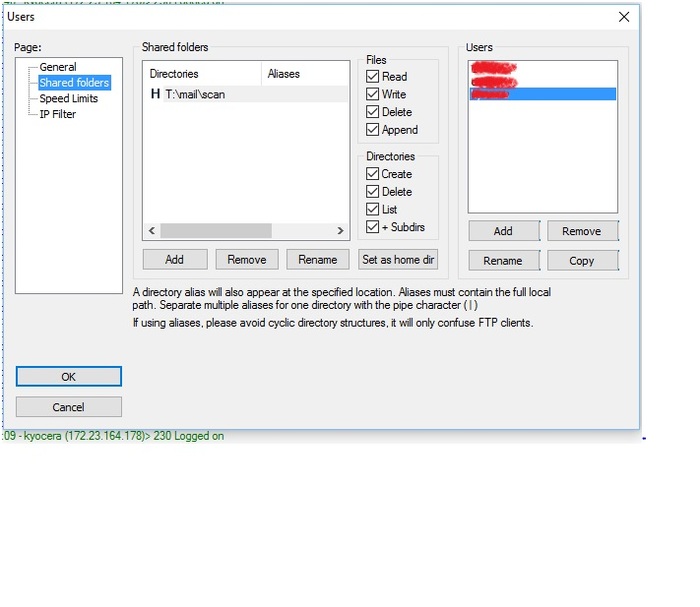
Task: Remove the selected shared folder
Action: point(247,259)
